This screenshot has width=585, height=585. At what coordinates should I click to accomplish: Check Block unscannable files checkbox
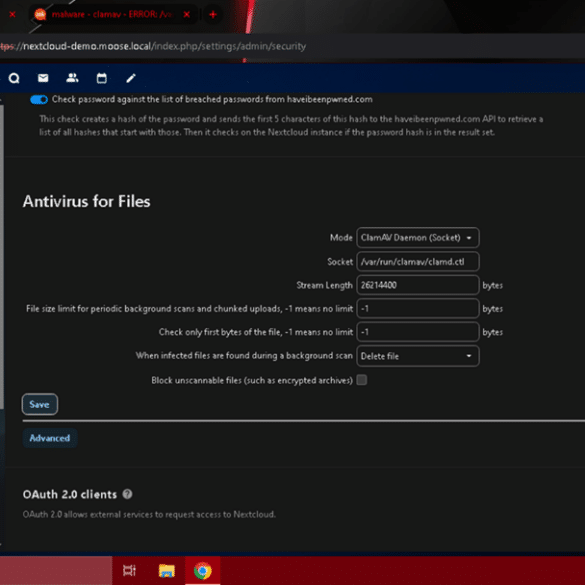(x=362, y=380)
